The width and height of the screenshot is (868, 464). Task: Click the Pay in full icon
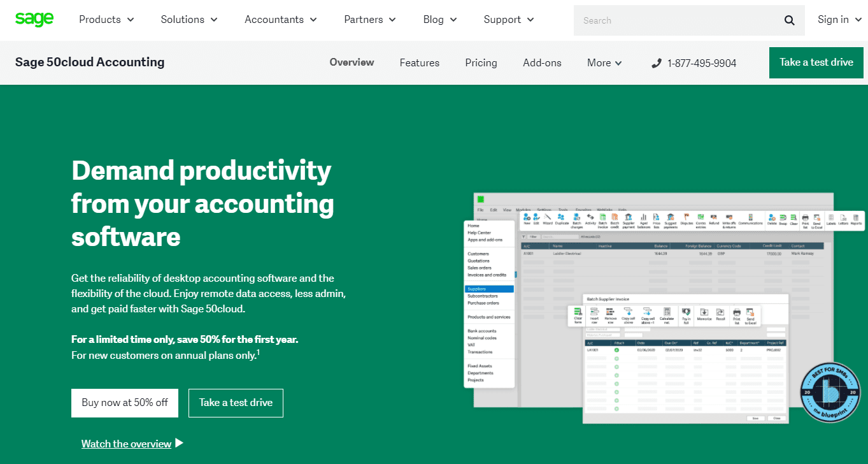click(x=686, y=313)
